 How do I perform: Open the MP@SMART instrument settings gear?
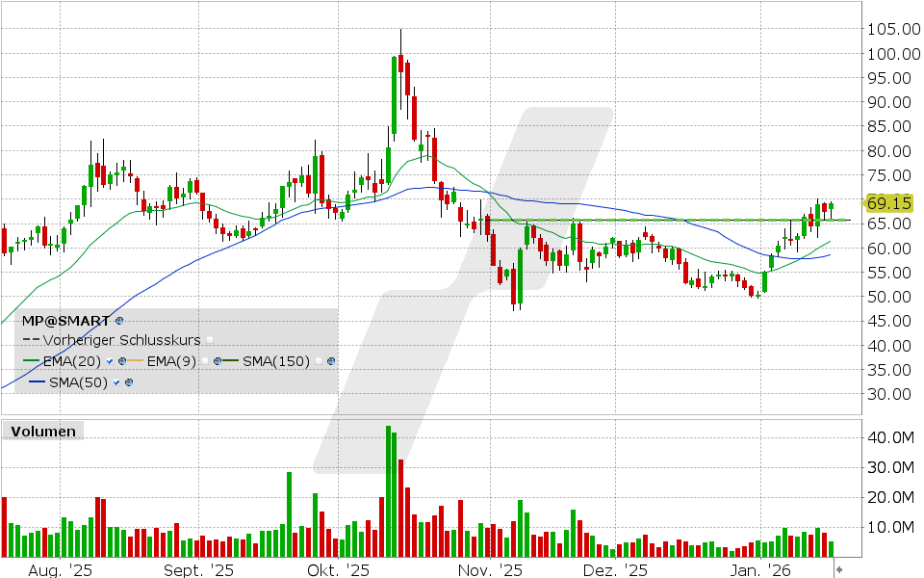click(119, 321)
